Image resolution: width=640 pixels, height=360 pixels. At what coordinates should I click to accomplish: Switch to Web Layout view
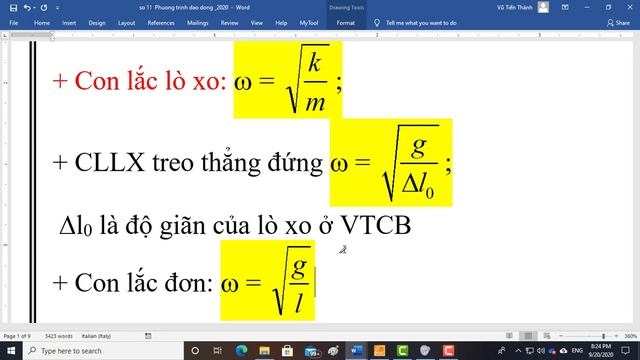pos(547,336)
